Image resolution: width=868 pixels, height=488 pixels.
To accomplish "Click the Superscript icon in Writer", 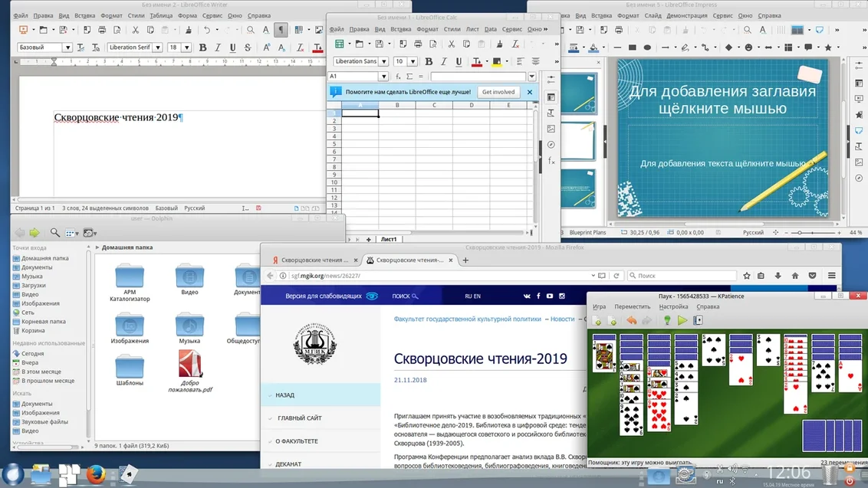I will [x=266, y=47].
